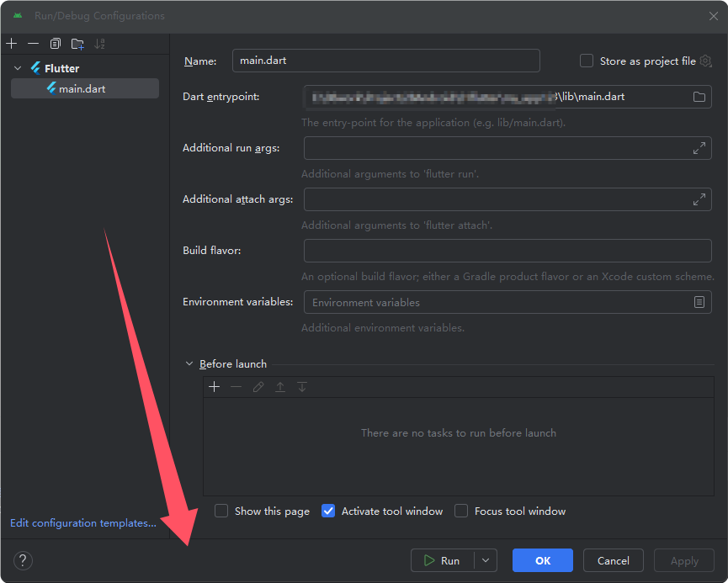Collapse the Flutter configuration group
The image size is (728, 583).
click(x=18, y=68)
